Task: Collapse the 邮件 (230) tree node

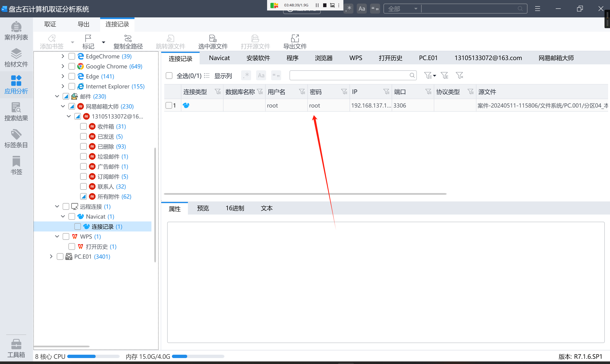Action: 57,96
